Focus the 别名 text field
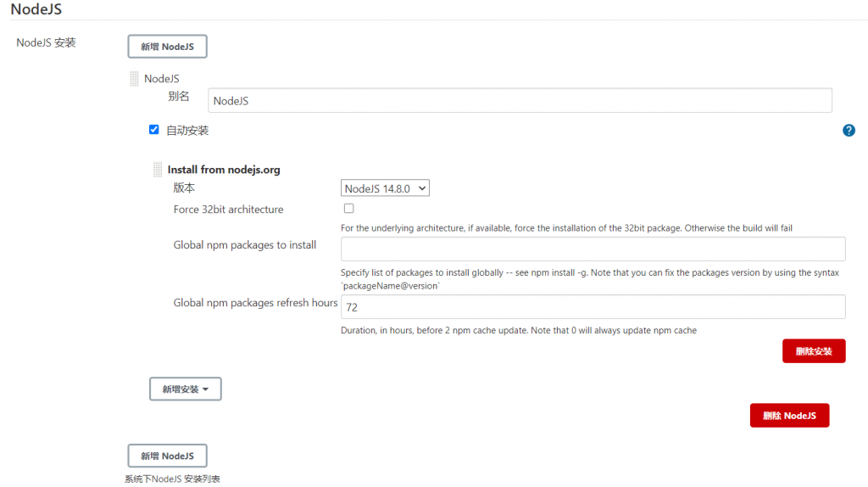868x487 pixels. tap(519, 101)
